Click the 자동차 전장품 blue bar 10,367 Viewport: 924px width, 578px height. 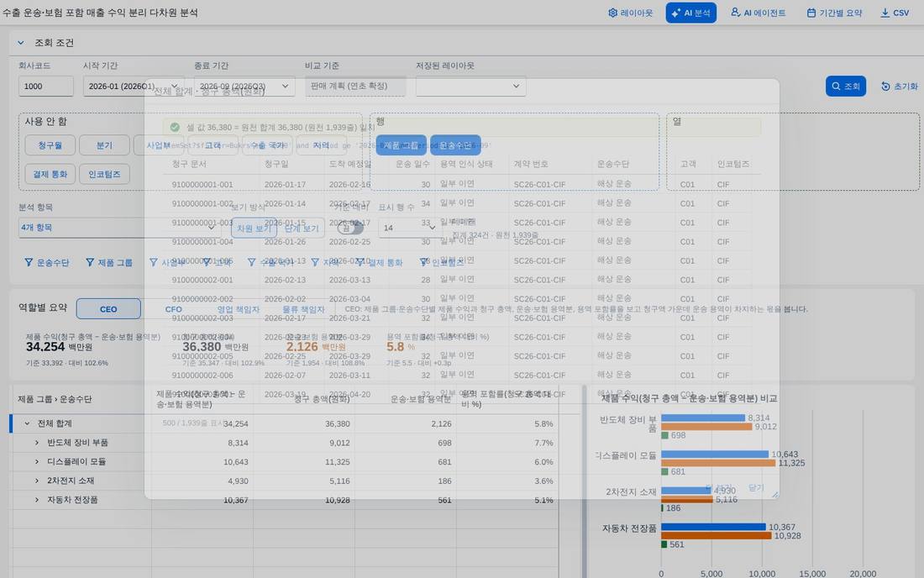[713, 527]
